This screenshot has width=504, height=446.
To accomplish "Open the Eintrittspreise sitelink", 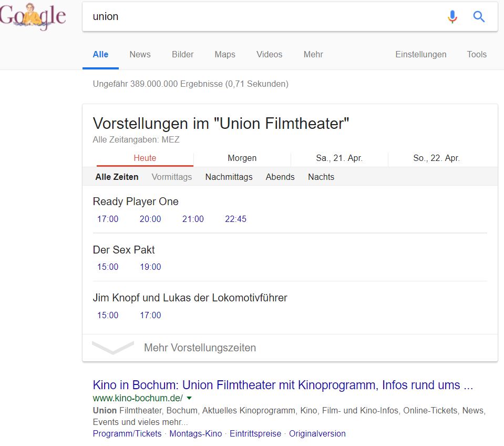I will pos(255,433).
